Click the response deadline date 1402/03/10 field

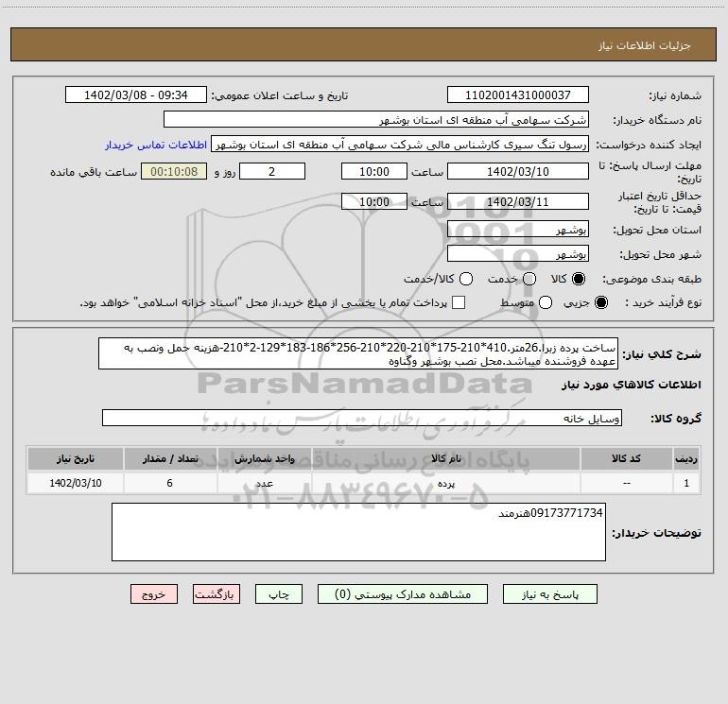coord(518,171)
